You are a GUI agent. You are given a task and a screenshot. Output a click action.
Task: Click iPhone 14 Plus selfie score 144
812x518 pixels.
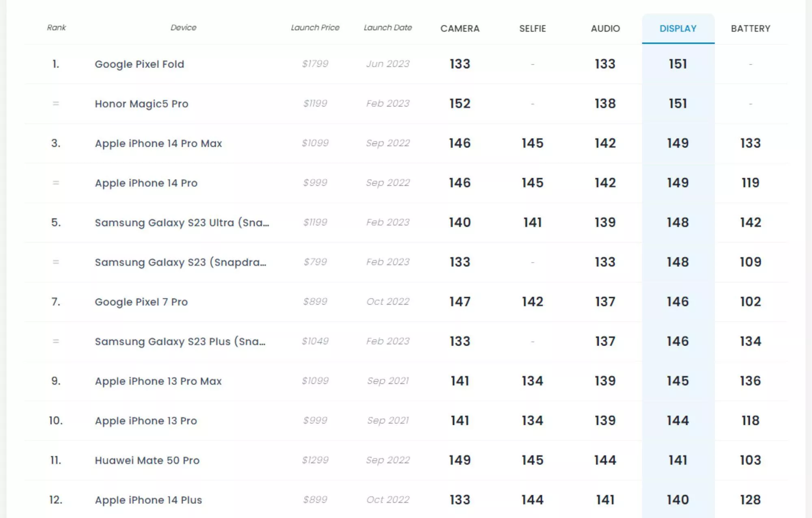click(x=533, y=500)
